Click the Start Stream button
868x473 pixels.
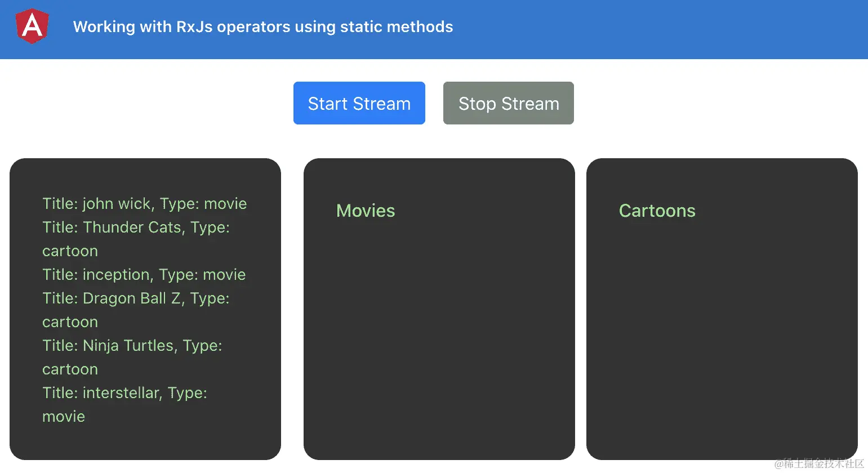(359, 103)
